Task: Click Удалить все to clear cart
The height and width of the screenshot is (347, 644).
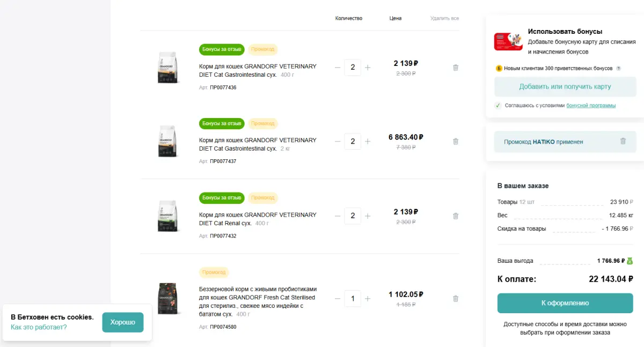Action: 444,18
